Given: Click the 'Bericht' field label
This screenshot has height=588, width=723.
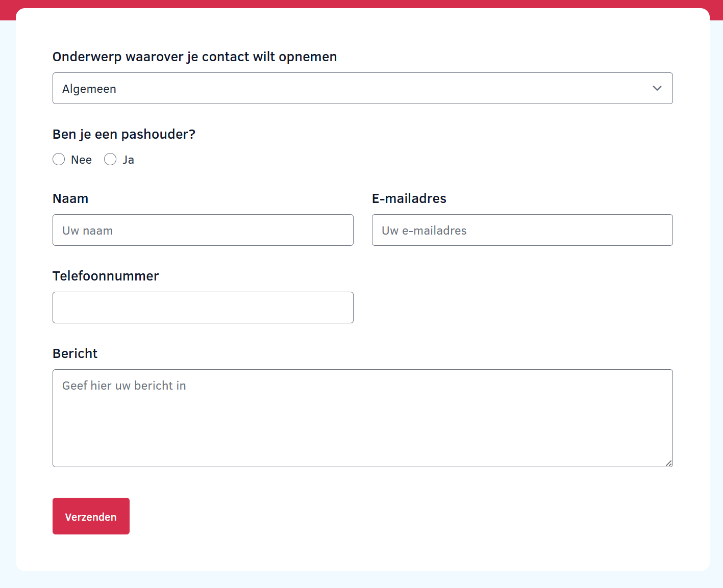Looking at the screenshot, I should pyautogui.click(x=75, y=353).
